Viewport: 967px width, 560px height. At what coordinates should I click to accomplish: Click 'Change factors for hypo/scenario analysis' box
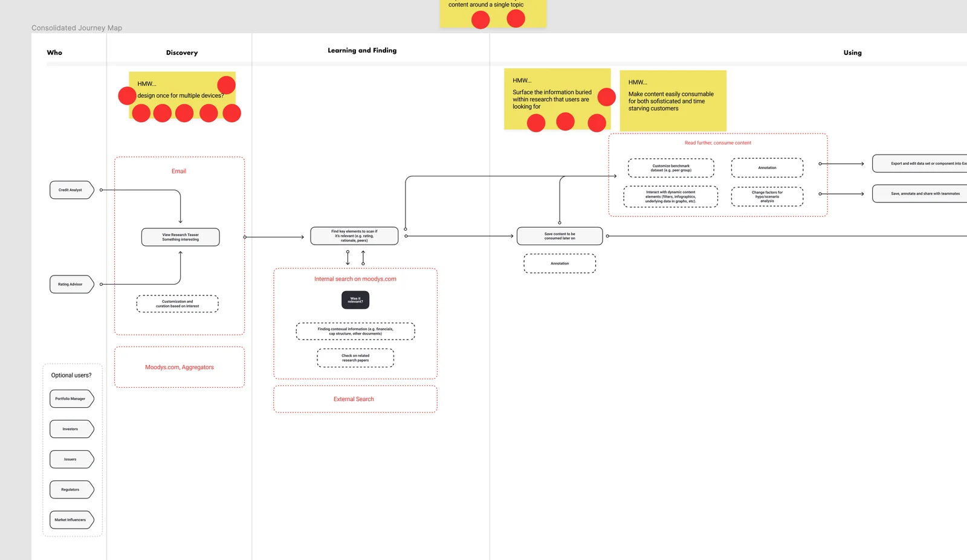(767, 196)
